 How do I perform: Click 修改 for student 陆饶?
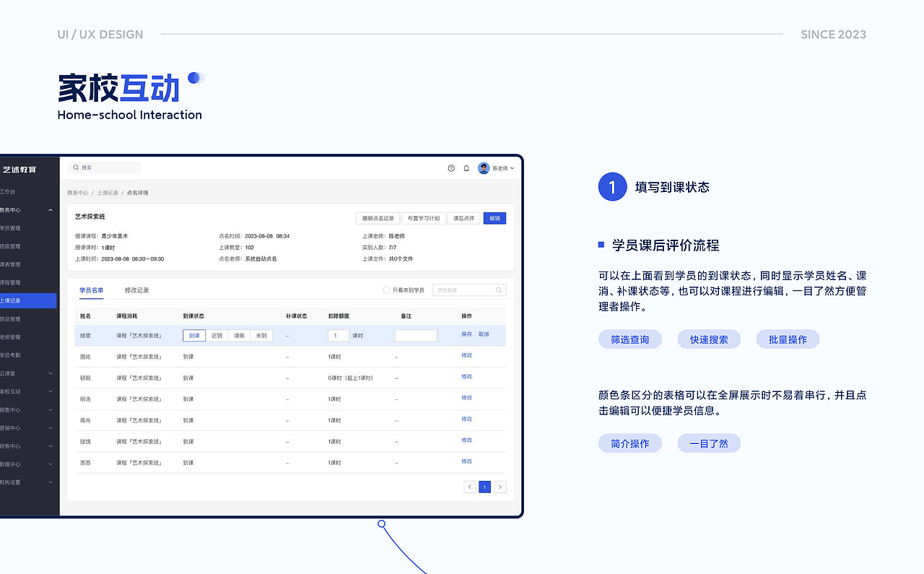click(466, 440)
